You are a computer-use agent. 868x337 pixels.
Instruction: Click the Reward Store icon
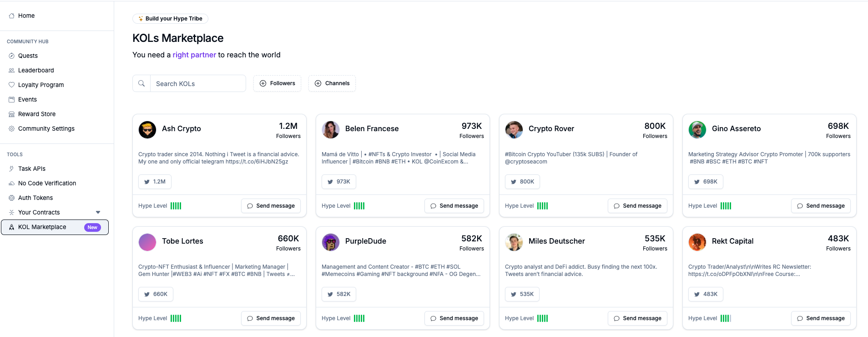[x=12, y=114]
